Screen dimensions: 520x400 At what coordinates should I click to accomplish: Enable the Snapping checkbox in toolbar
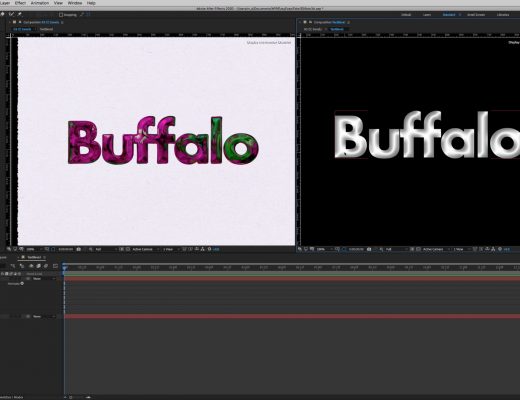(x=61, y=15)
